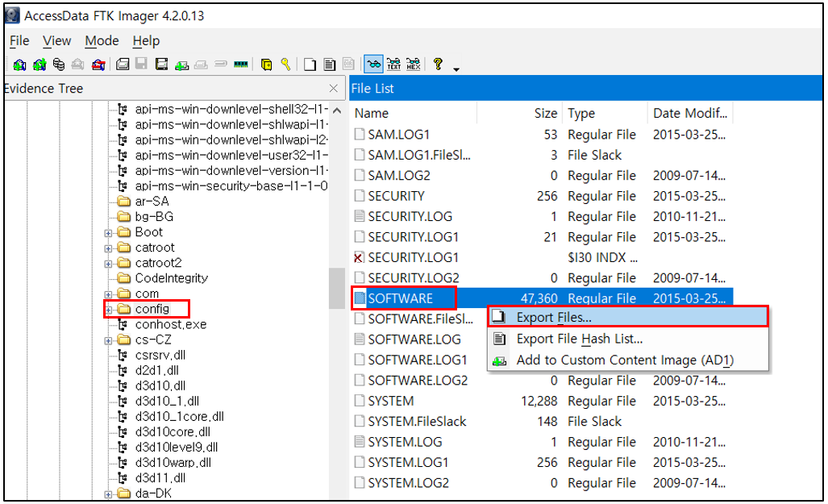Viewport: 828px width, 504px height.
Task: Select the config folder in tree
Action: [152, 309]
